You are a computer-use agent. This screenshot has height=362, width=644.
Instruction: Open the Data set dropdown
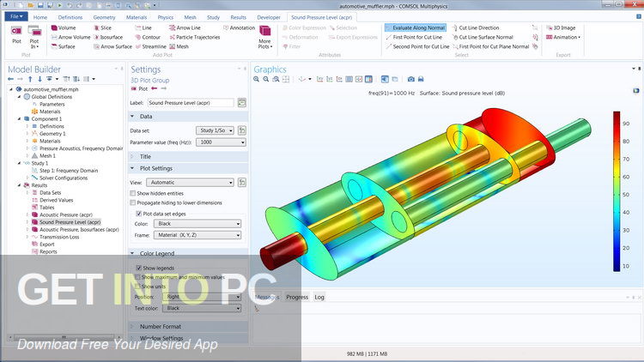[215, 130]
